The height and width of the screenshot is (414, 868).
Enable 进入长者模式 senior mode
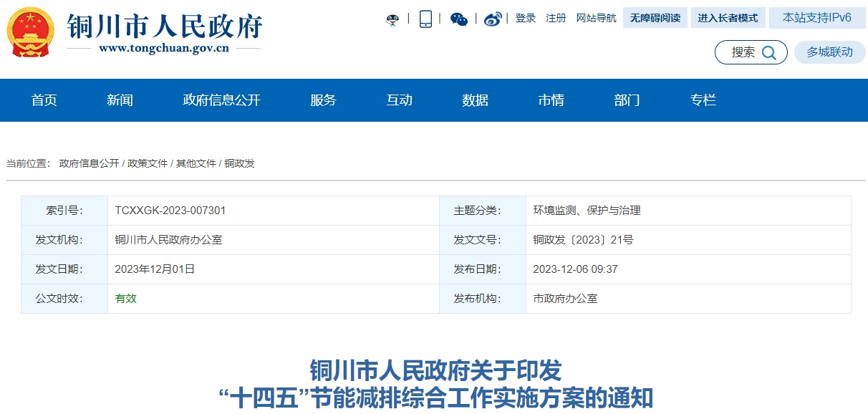click(x=727, y=18)
